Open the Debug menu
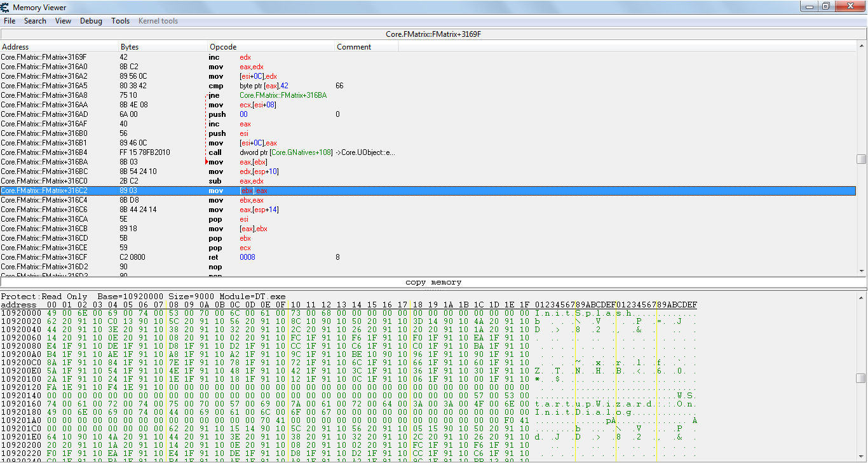Image resolution: width=868 pixels, height=463 pixels. pos(91,21)
